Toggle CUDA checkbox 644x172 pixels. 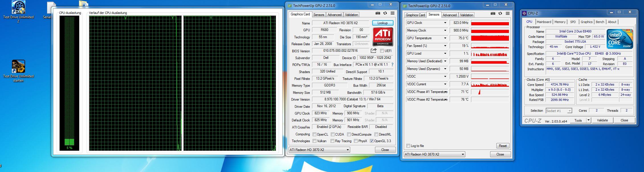point(333,134)
